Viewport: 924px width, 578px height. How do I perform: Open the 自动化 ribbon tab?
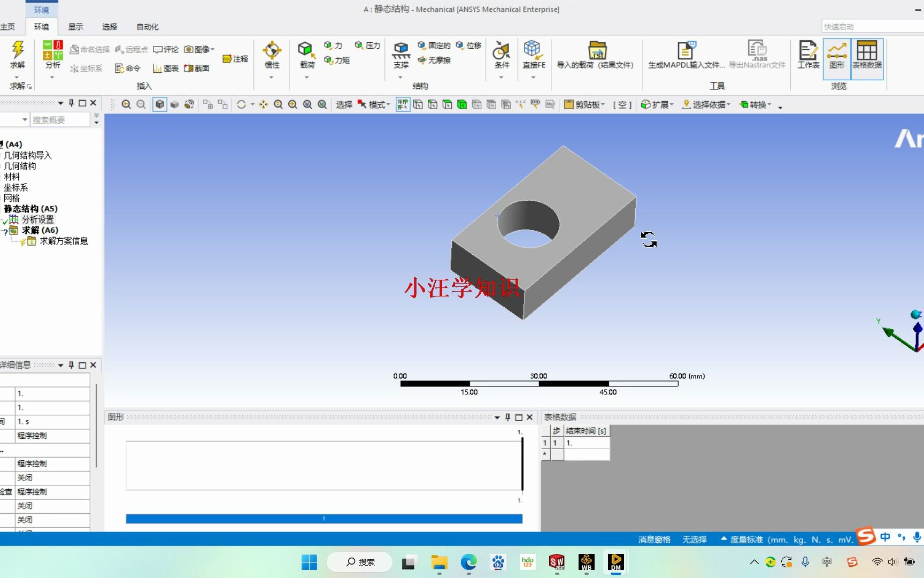[147, 26]
